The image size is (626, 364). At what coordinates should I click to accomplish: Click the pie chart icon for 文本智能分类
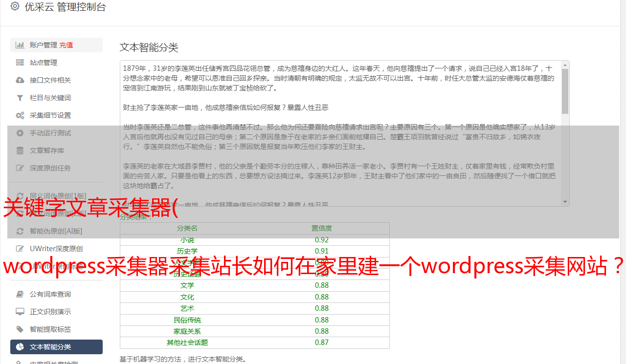(20, 347)
